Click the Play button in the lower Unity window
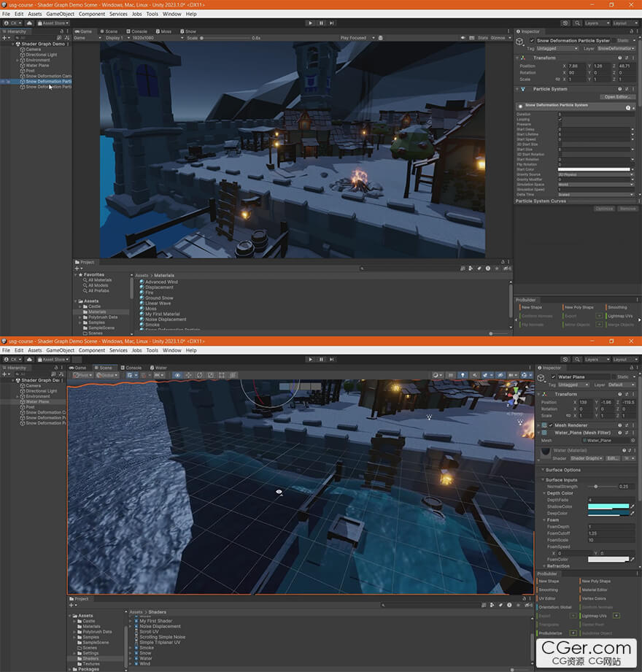642x672 pixels. coord(310,360)
